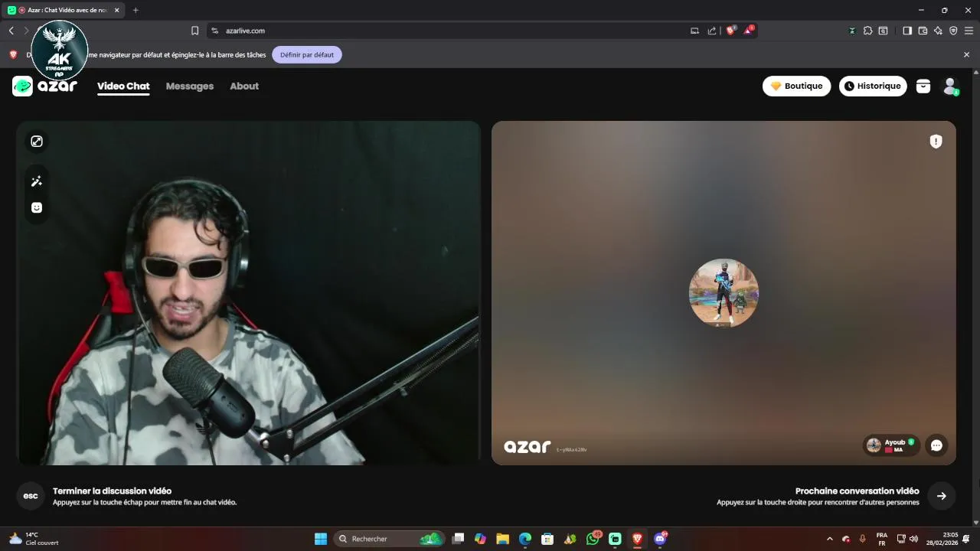Open Brave Rewards triangle icon
Screen dimensions: 980x551
(x=748, y=31)
